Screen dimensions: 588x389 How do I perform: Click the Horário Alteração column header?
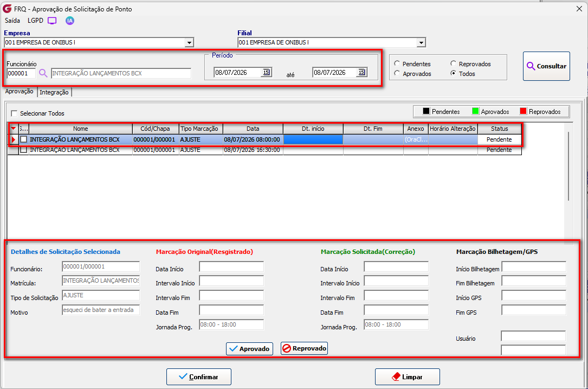tap(453, 129)
